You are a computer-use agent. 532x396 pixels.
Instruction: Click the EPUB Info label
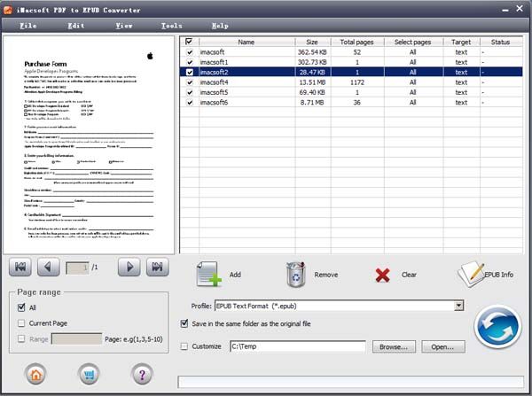tap(498, 275)
